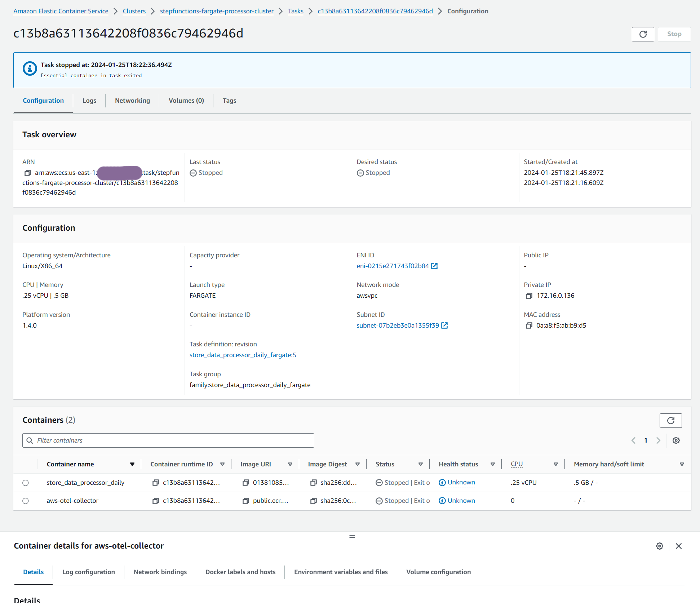The width and height of the screenshot is (700, 603).
Task: Open the ENI eni-0215e271743f02b84 link
Action: coord(393,266)
